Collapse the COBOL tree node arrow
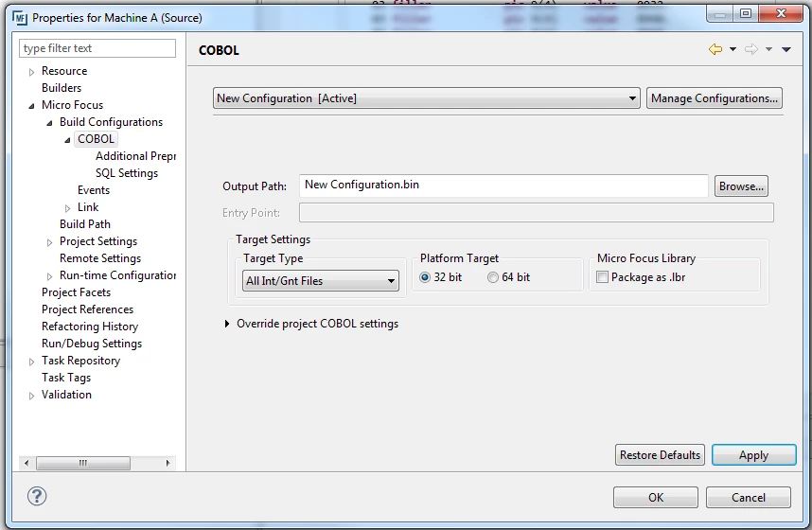 pos(67,140)
